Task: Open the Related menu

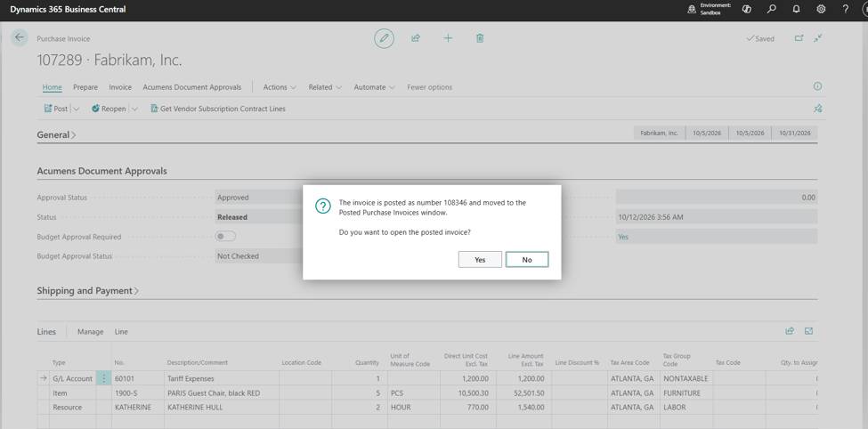Action: 325,87
